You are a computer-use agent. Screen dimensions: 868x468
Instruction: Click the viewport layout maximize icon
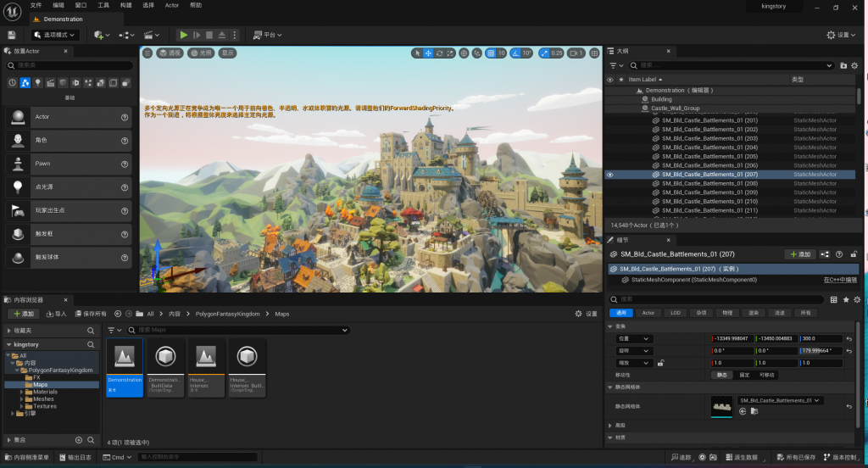tap(594, 53)
